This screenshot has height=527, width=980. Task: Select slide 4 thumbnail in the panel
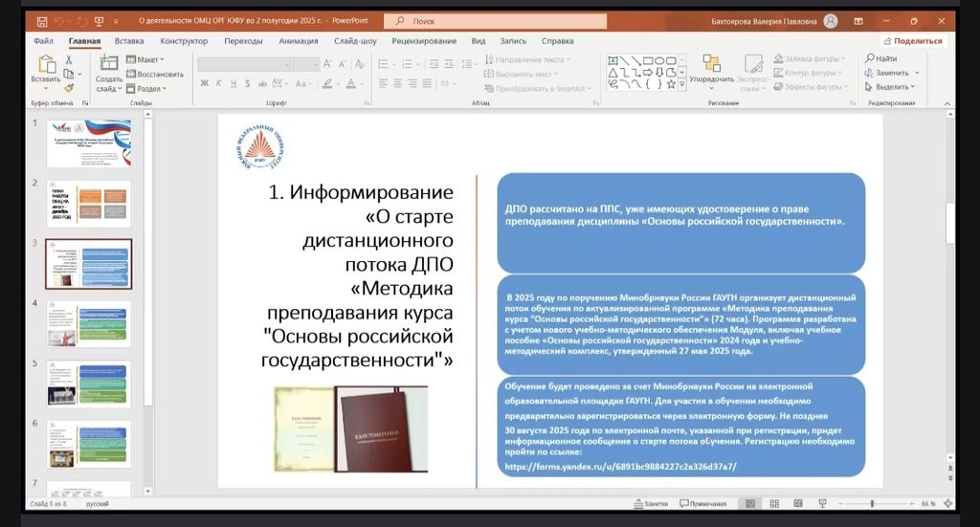[x=89, y=324]
